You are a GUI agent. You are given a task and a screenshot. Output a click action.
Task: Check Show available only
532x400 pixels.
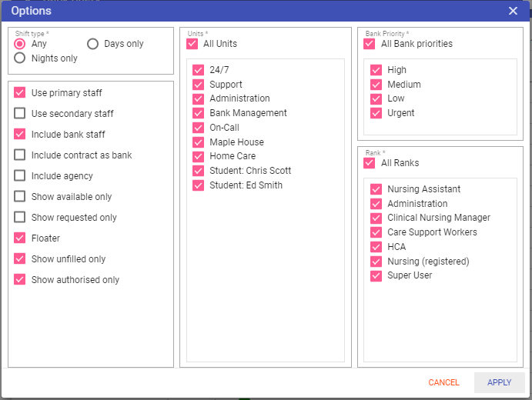20,197
